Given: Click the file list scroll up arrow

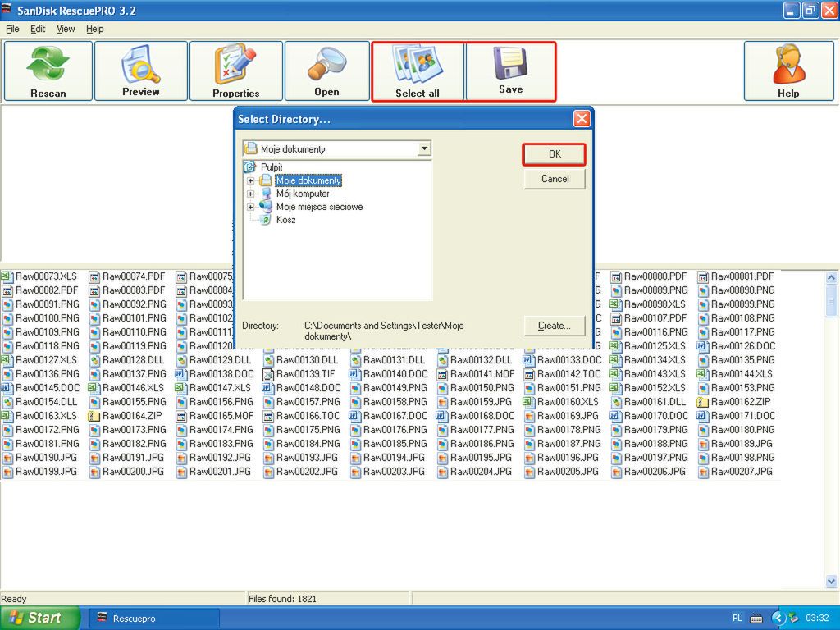Looking at the screenshot, I should tap(831, 277).
